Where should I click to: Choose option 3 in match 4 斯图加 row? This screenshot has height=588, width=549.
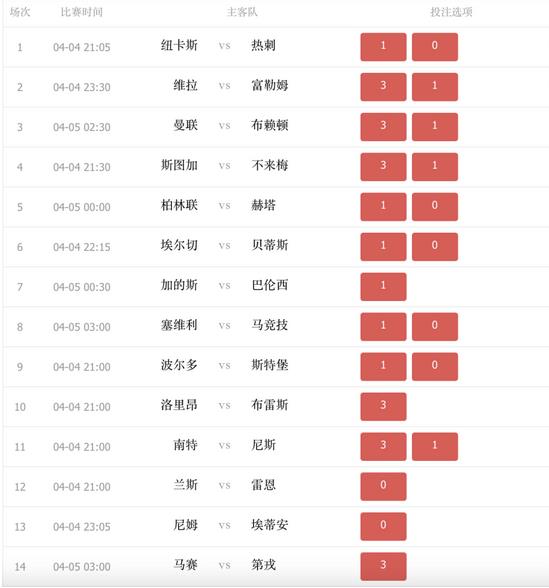383,167
